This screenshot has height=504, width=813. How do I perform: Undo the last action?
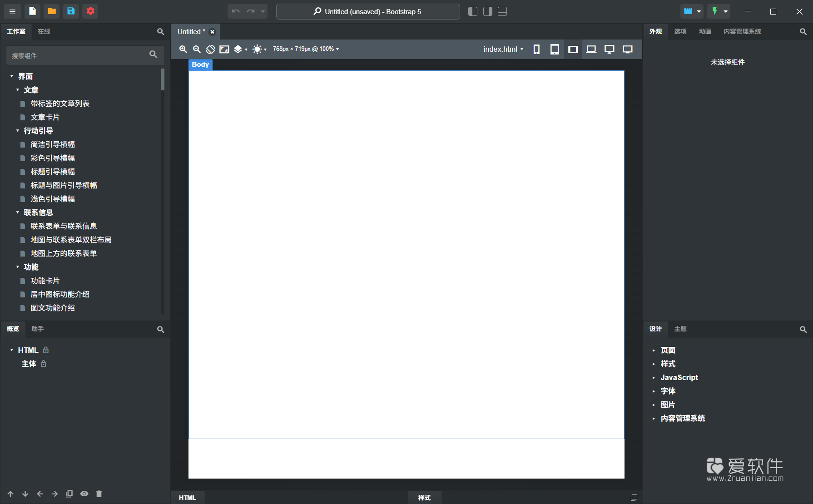[x=235, y=11]
